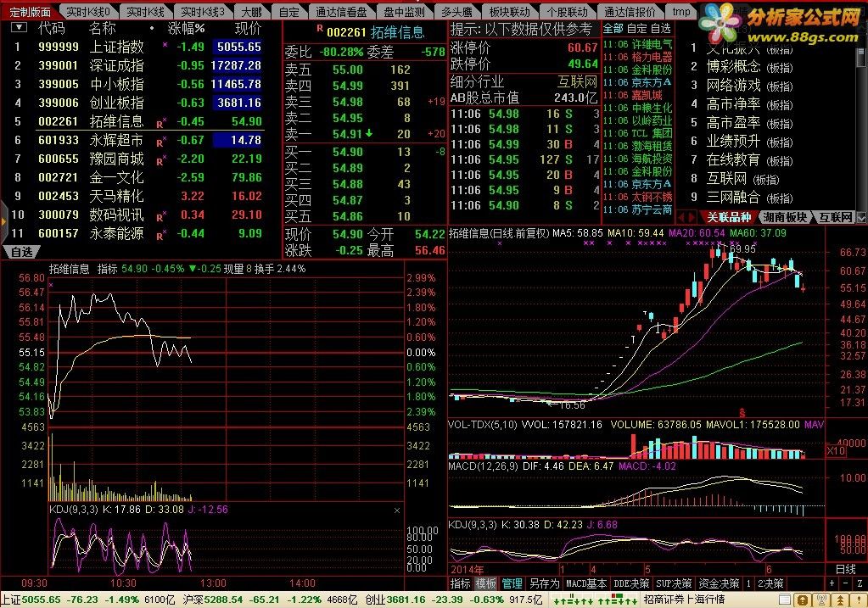The image size is (868, 608).
Task: Apply the MACD基本 template
Action: click(586, 583)
